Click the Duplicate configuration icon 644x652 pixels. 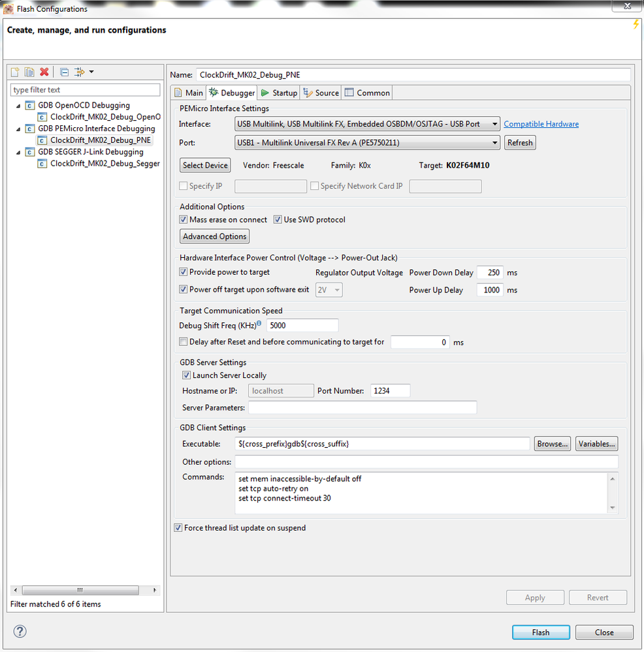pyautogui.click(x=29, y=72)
